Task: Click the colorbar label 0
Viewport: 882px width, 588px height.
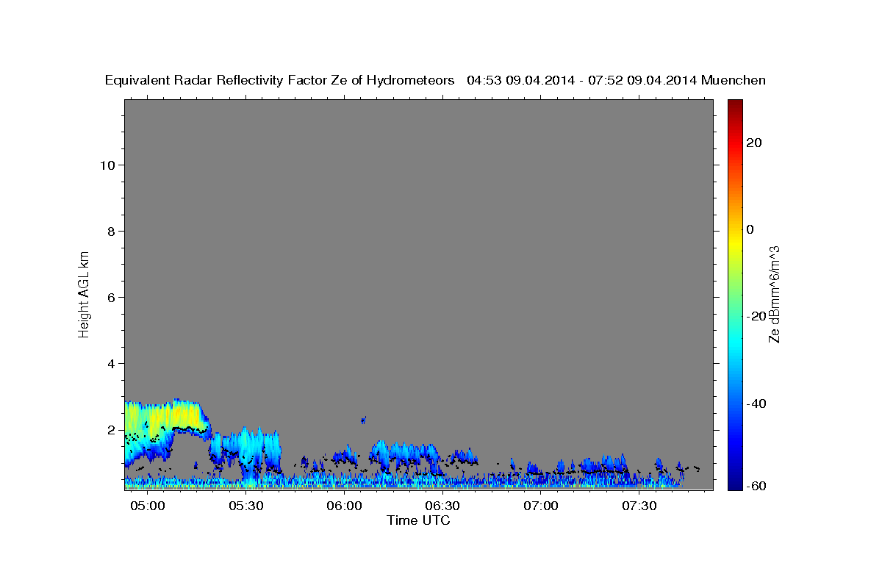Action: [750, 229]
